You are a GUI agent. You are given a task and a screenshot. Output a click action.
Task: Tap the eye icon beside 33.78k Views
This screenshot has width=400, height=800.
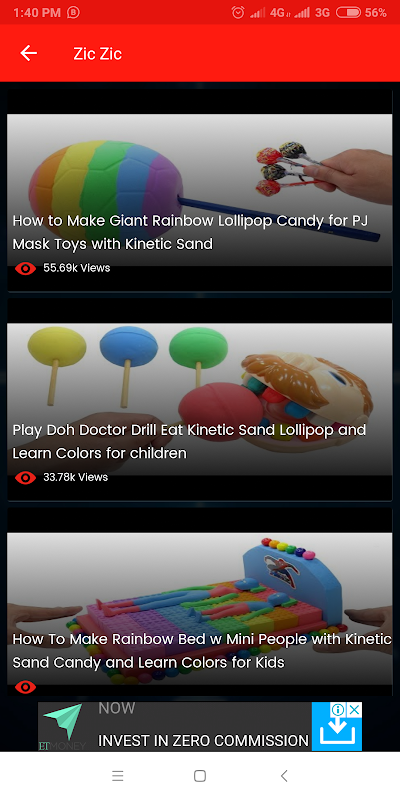[x=26, y=478]
